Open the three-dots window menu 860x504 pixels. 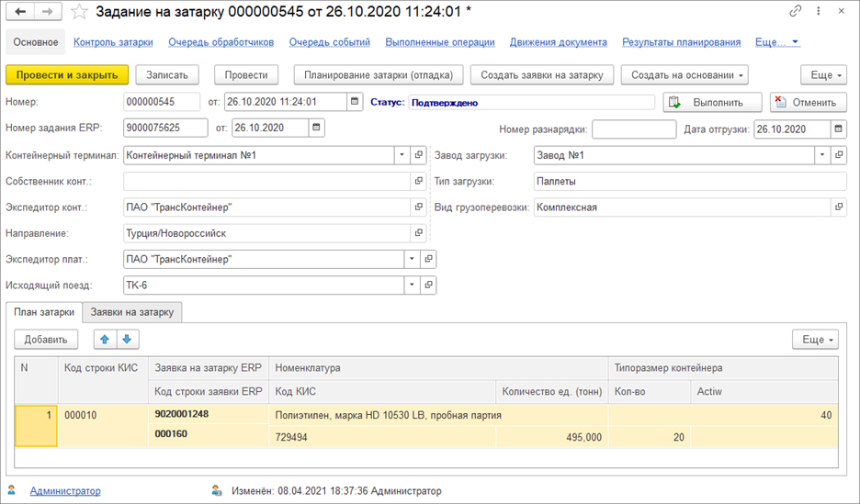coord(819,11)
